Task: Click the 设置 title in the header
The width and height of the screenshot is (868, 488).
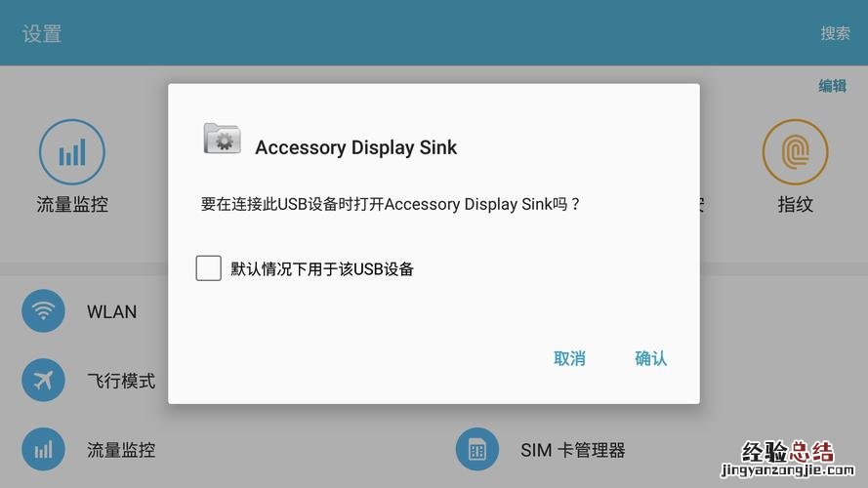Action: 42,34
